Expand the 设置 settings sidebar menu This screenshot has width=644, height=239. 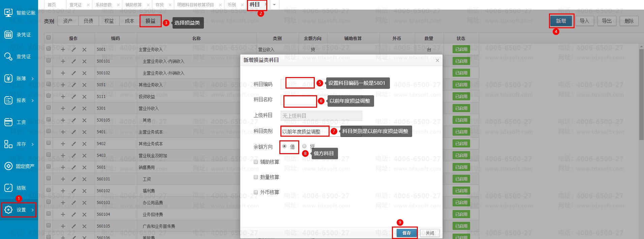pos(19,210)
